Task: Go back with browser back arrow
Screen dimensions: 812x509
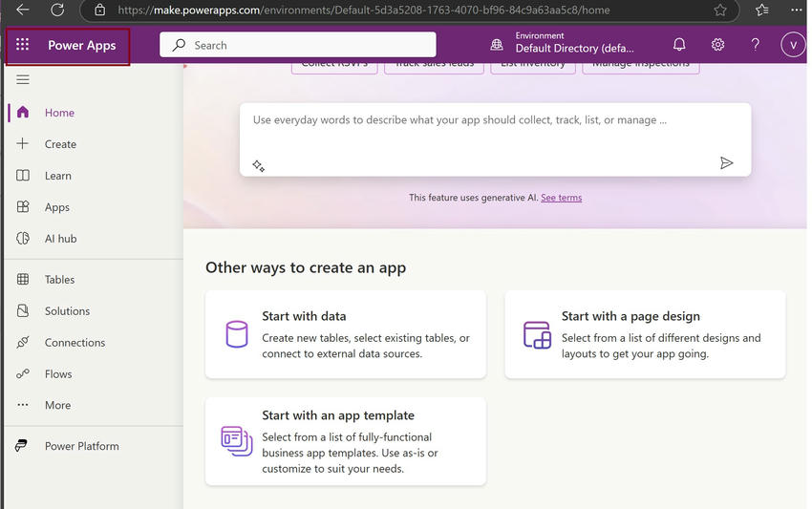Action: coord(23,10)
